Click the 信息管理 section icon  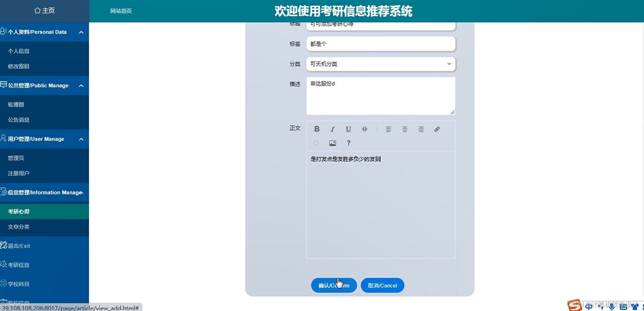3,192
